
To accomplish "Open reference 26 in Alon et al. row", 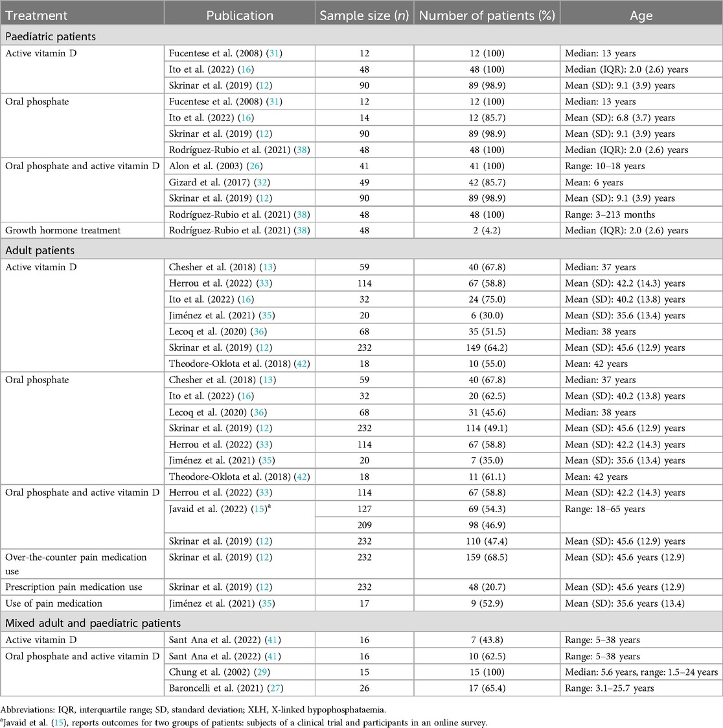I will pyautogui.click(x=255, y=166).
